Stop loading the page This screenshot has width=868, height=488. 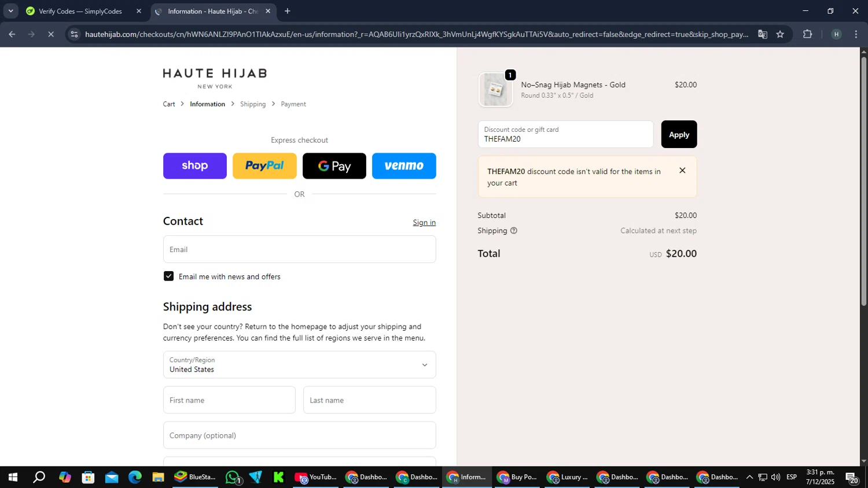(x=51, y=34)
